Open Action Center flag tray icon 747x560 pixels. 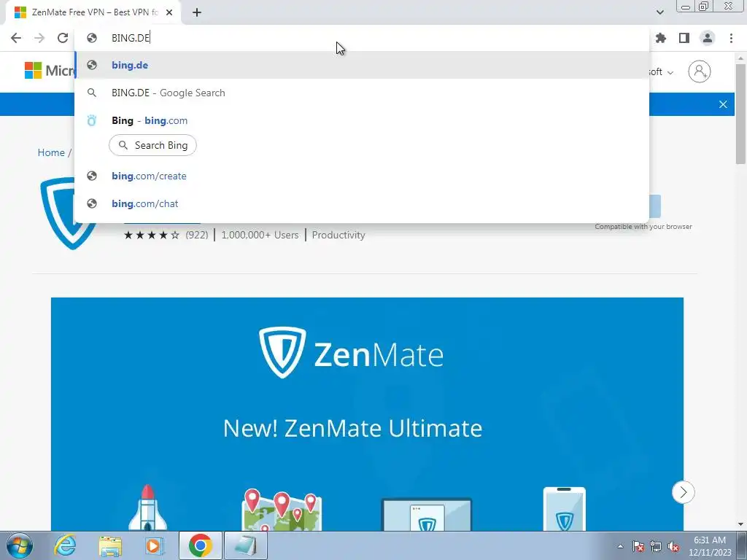pos(638,546)
